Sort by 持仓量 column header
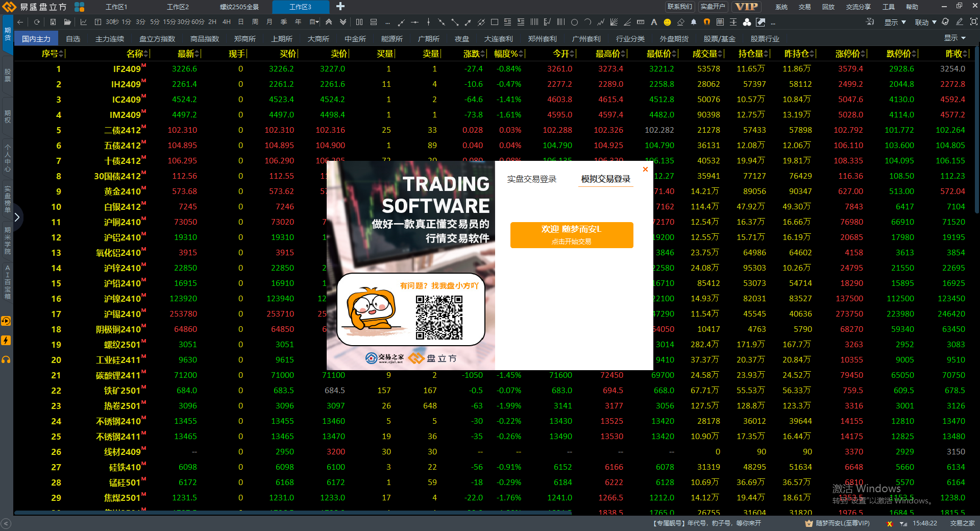This screenshot has height=531, width=980. (754, 54)
